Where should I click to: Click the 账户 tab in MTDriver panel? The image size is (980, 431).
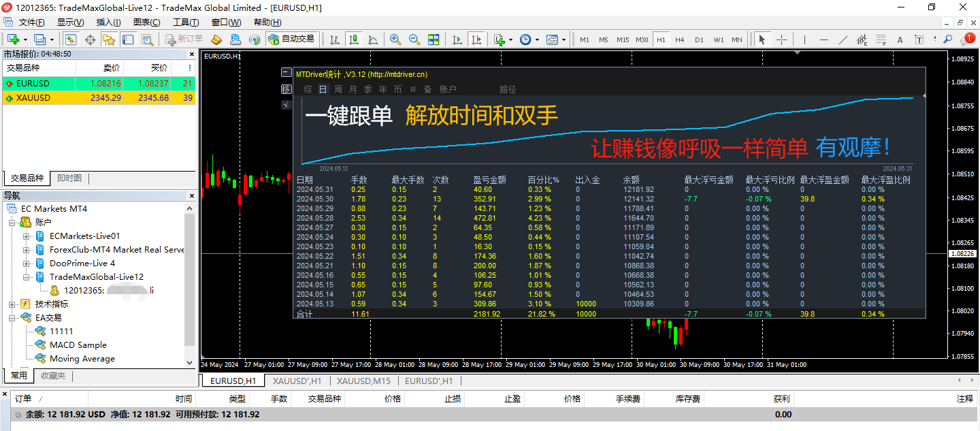448,89
